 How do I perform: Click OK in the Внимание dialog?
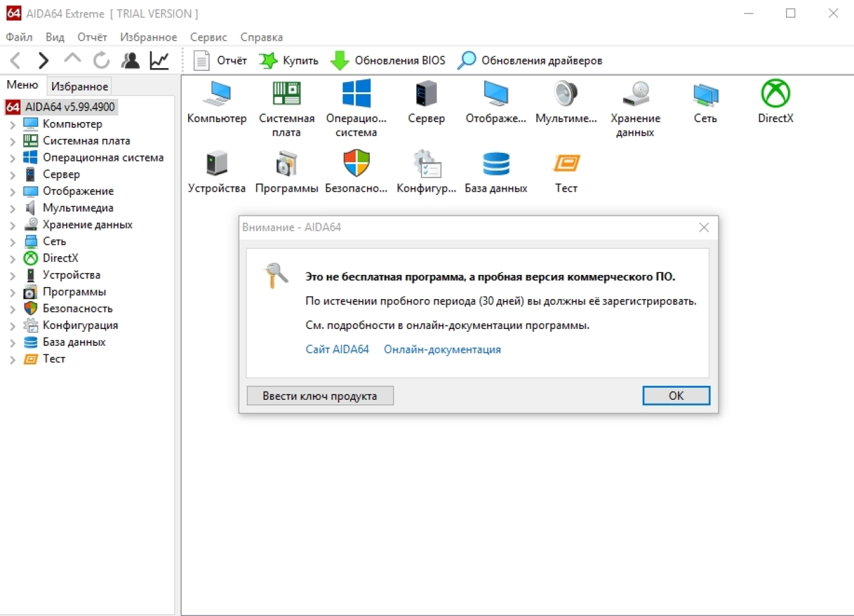(x=676, y=396)
